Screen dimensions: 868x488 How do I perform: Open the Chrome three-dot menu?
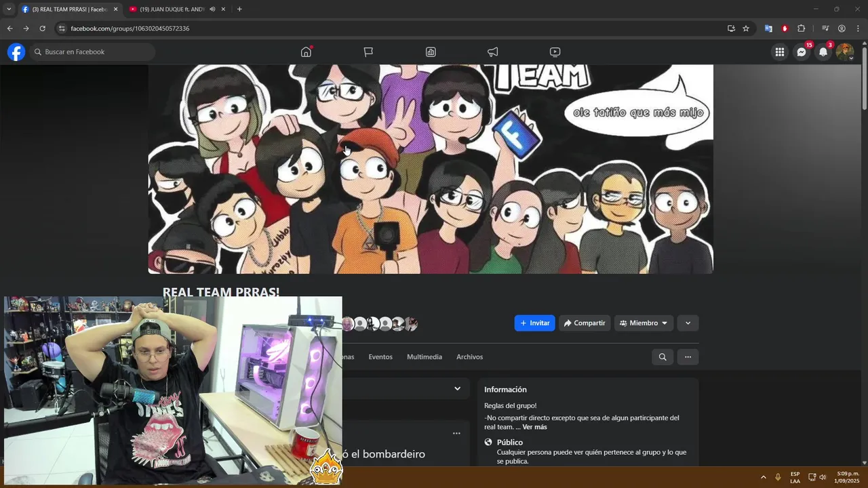pos(858,28)
